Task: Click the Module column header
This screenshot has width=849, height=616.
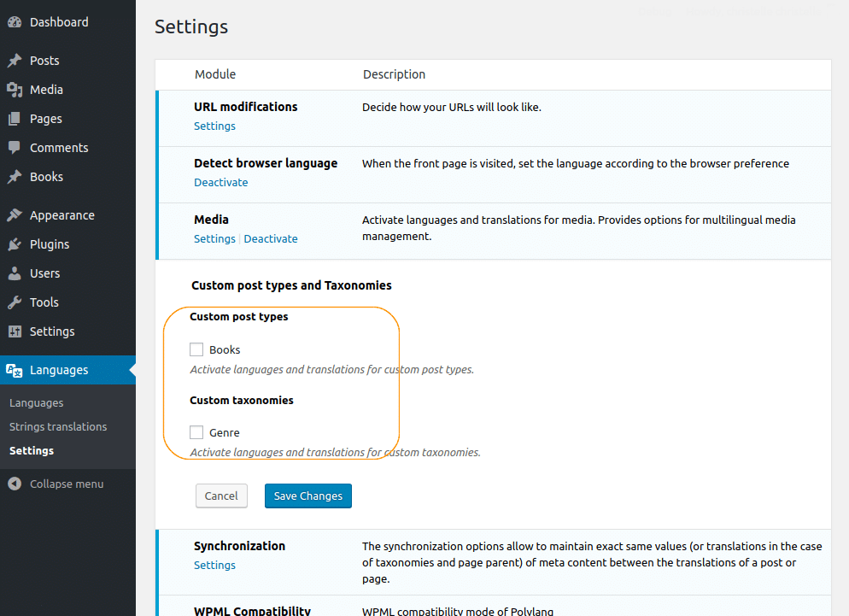Action: click(215, 74)
